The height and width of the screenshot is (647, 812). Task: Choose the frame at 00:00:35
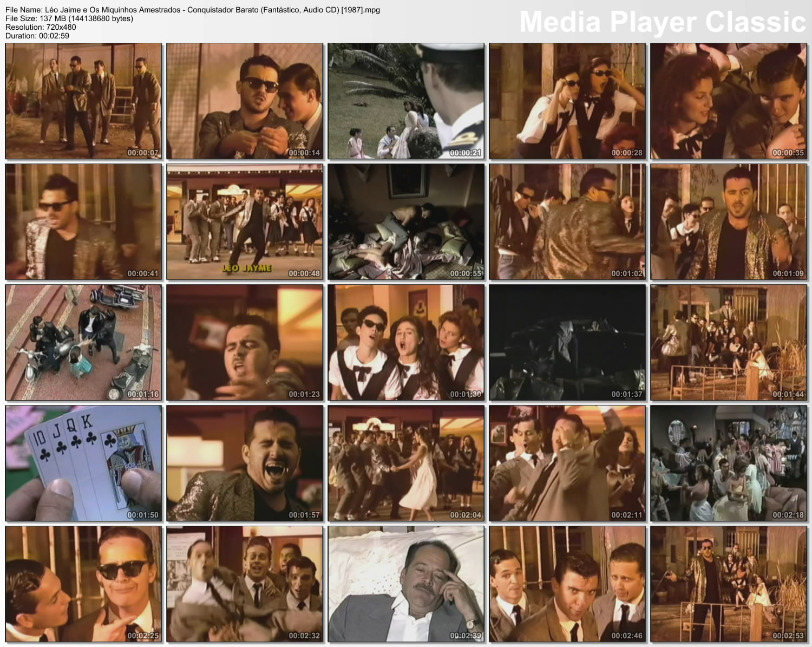[729, 101]
